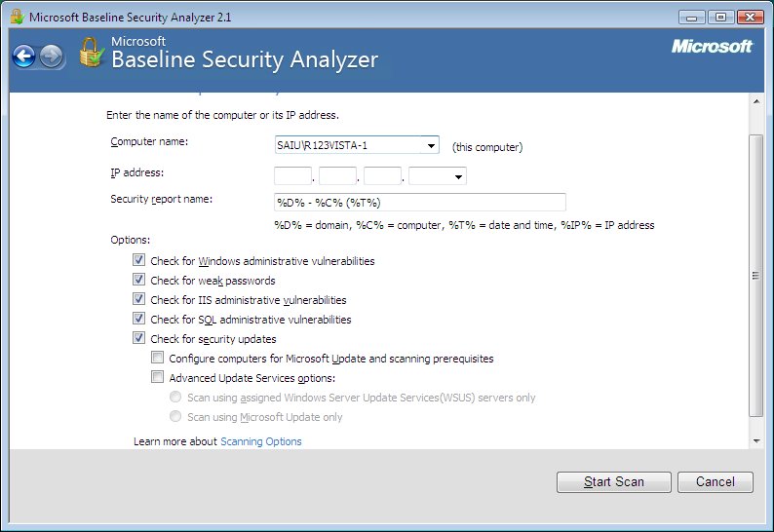The image size is (774, 532).
Task: Click the 'IP address:' label
Action: pyautogui.click(x=137, y=172)
